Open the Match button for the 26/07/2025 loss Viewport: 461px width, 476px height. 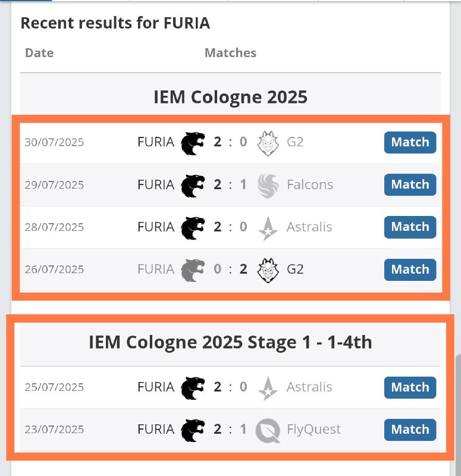410,270
